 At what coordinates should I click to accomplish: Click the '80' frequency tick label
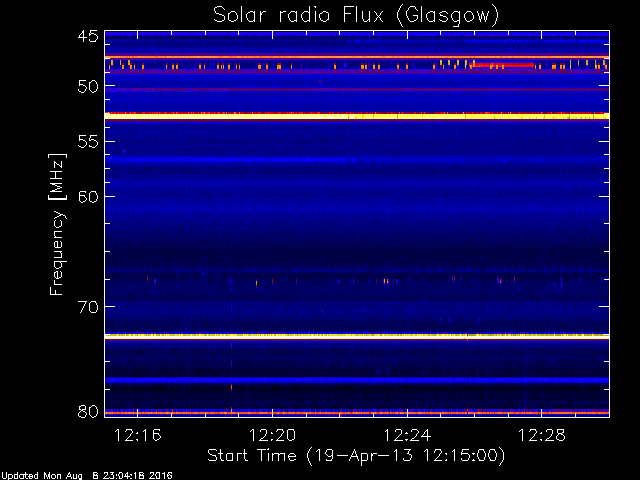(x=88, y=411)
